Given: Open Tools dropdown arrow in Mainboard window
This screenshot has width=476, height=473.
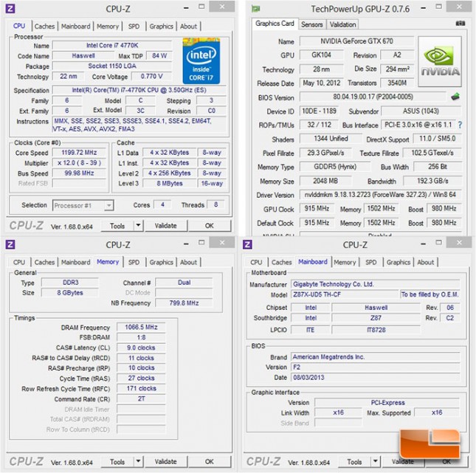Looking at the screenshot, I should tap(375, 461).
